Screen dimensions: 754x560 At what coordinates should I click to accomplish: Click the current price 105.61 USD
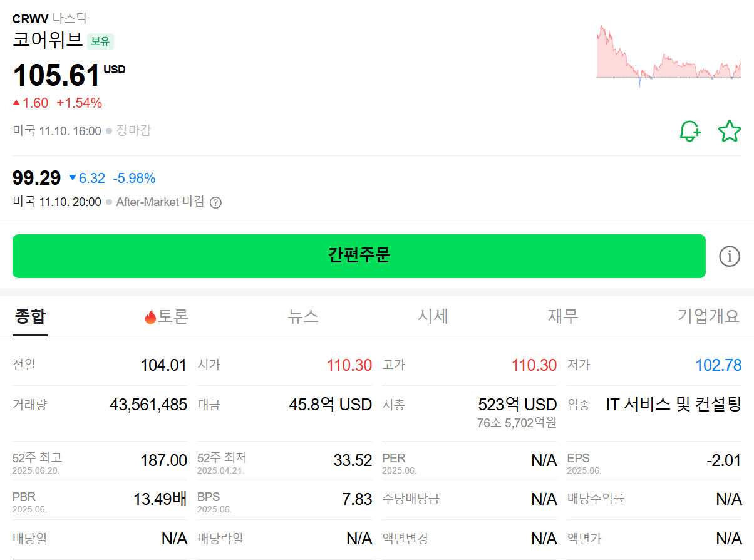coord(56,76)
